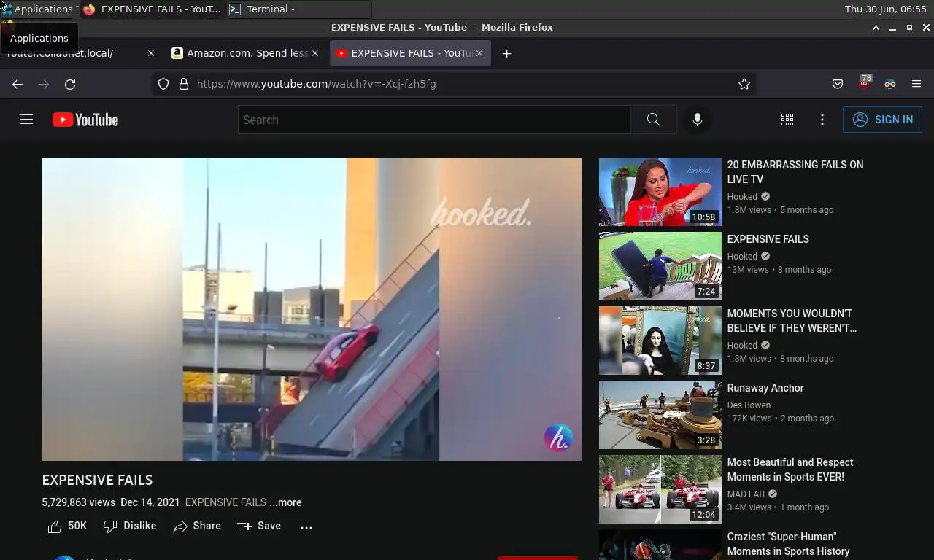Share the video
The image size is (934, 560).
[x=197, y=526]
